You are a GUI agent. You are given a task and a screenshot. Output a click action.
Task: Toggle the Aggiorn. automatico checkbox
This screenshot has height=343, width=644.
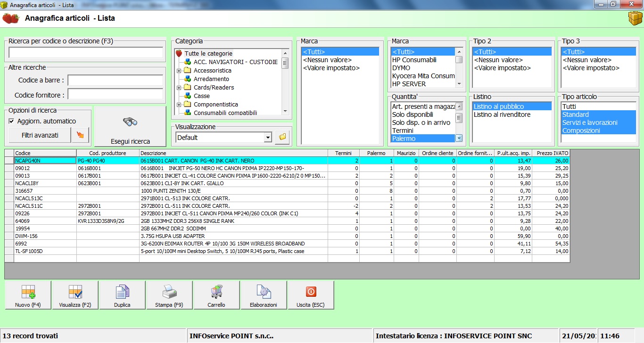click(12, 121)
